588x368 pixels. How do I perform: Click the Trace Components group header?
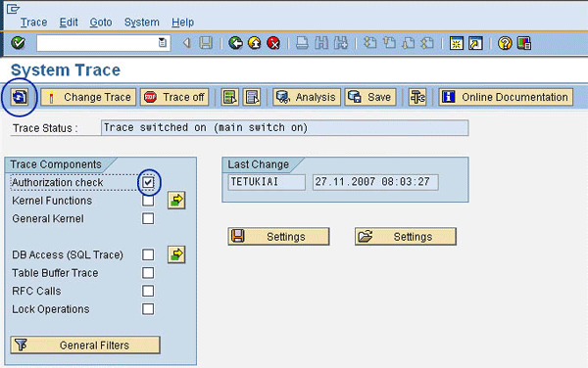[x=56, y=164]
